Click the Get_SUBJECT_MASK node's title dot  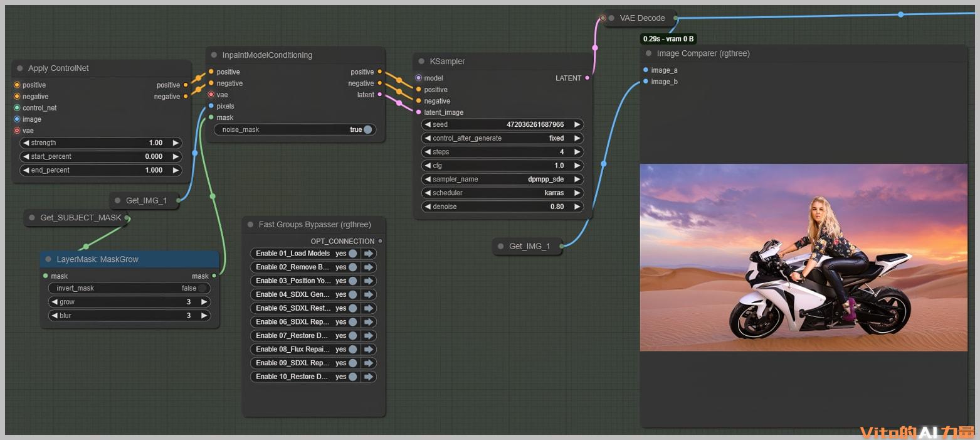tap(33, 218)
